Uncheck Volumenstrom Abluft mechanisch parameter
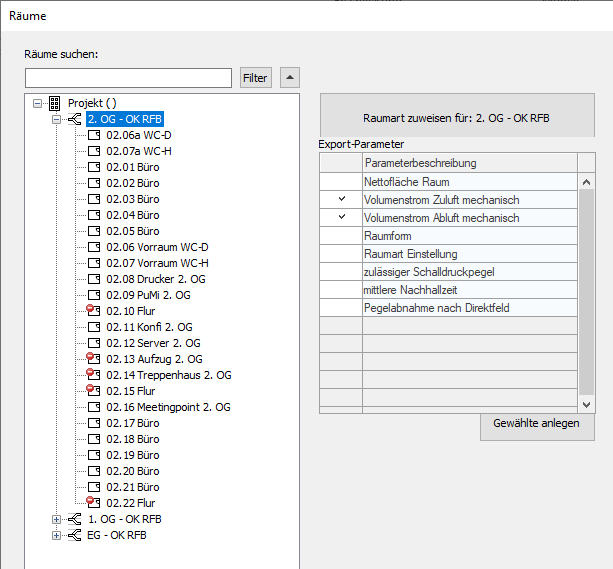Viewport: 613px width, 569px height. 341,217
